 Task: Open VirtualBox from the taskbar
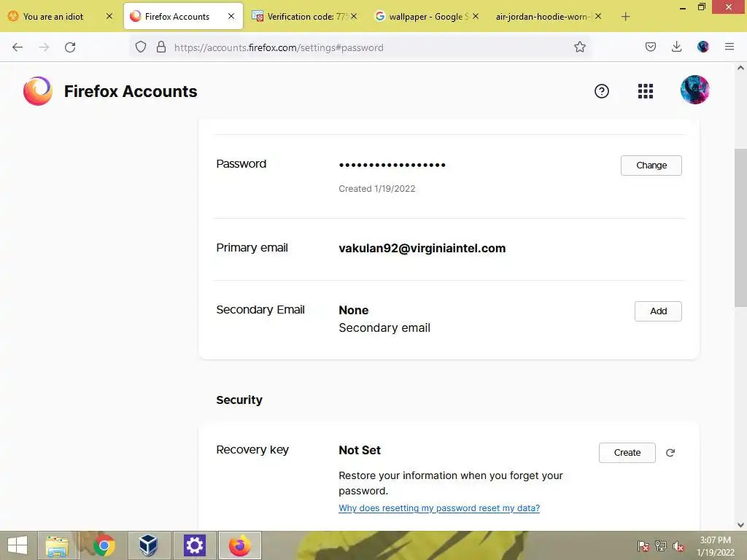click(149, 545)
